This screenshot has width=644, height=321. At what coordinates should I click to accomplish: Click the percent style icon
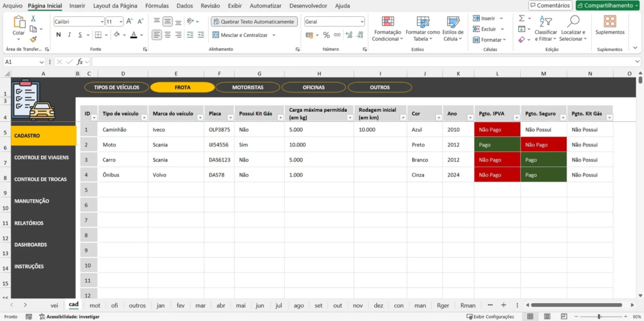tap(326, 35)
